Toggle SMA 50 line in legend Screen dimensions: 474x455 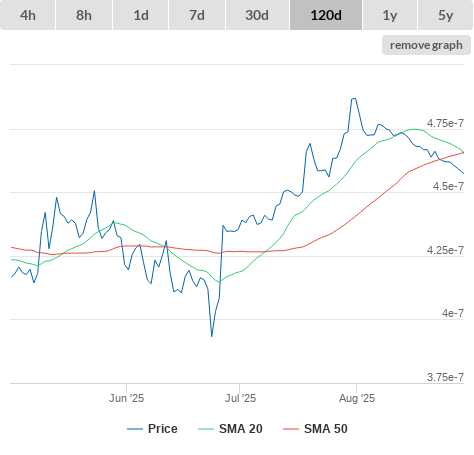tap(315, 429)
